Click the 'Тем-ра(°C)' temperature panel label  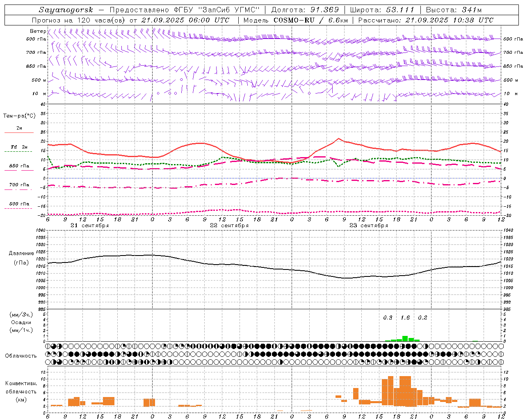(19, 116)
